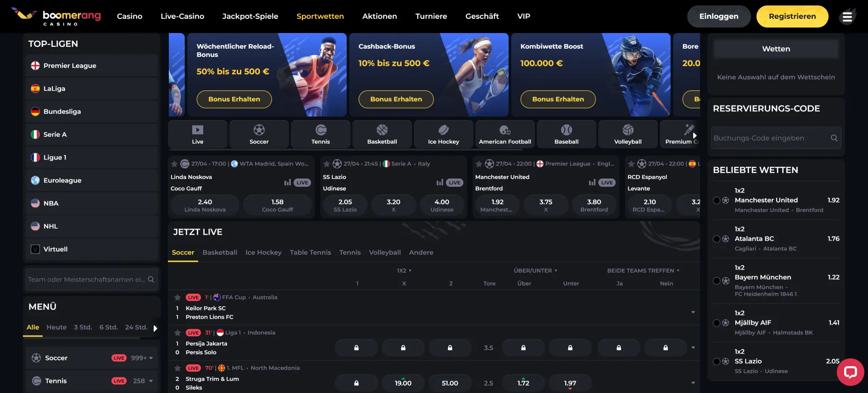868x393 pixels.
Task: Toggle Brentford 3.80 odds
Action: click(594, 205)
